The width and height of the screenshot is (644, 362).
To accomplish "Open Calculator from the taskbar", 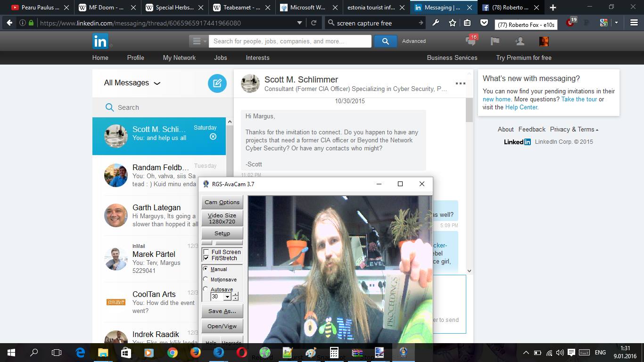I will point(334,352).
